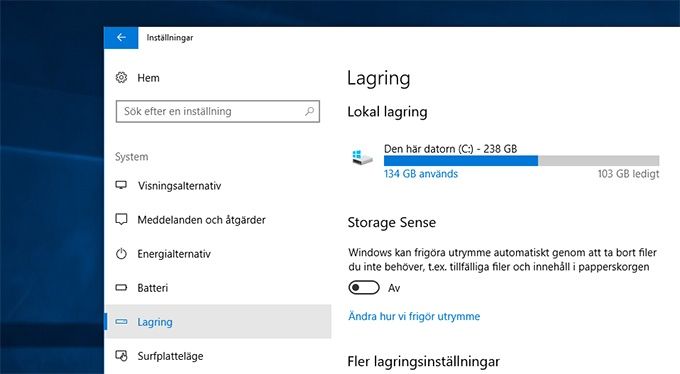
Task: Click the Meddelanden och åtgärder speech icon
Action: (x=121, y=219)
